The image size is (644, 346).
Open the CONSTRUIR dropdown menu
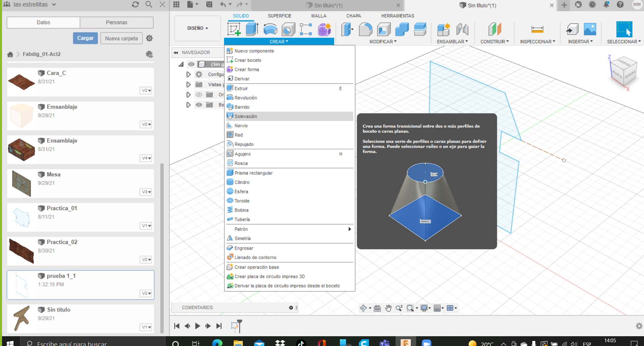point(494,42)
